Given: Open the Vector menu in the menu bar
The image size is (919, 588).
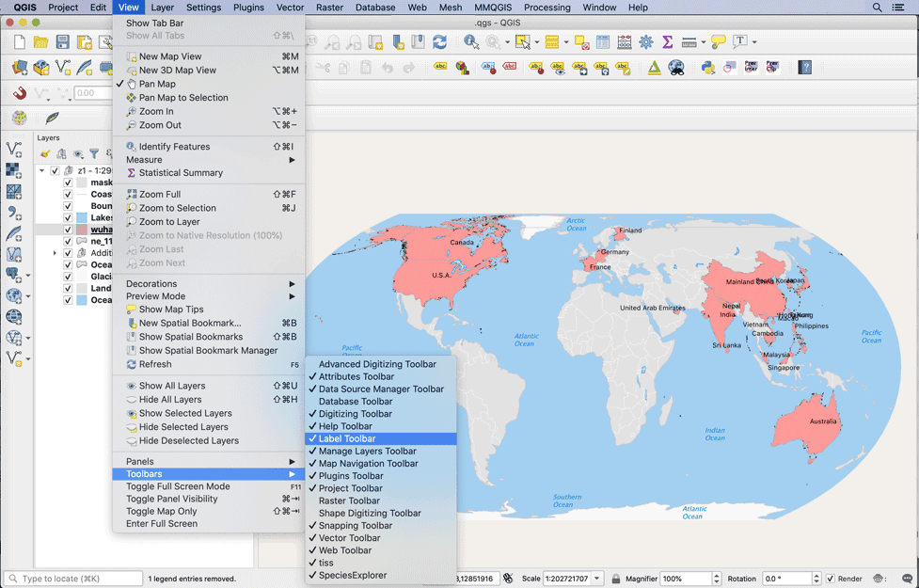Looking at the screenshot, I should [290, 7].
